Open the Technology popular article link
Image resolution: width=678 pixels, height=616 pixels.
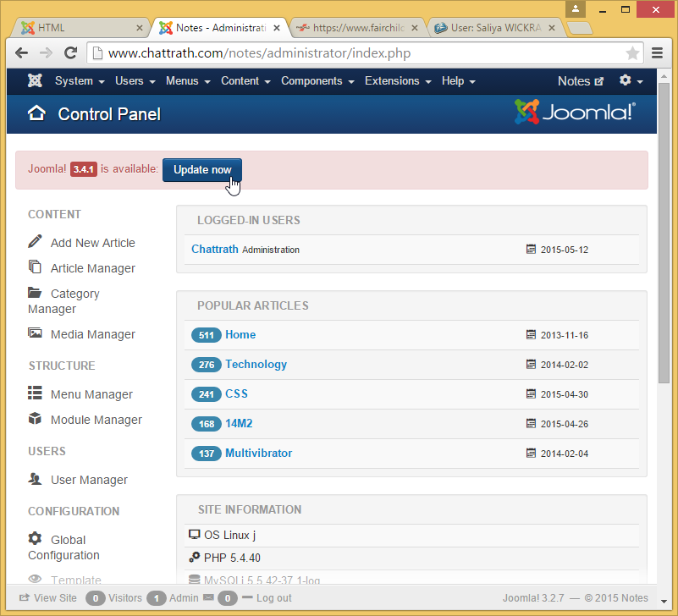[256, 365]
